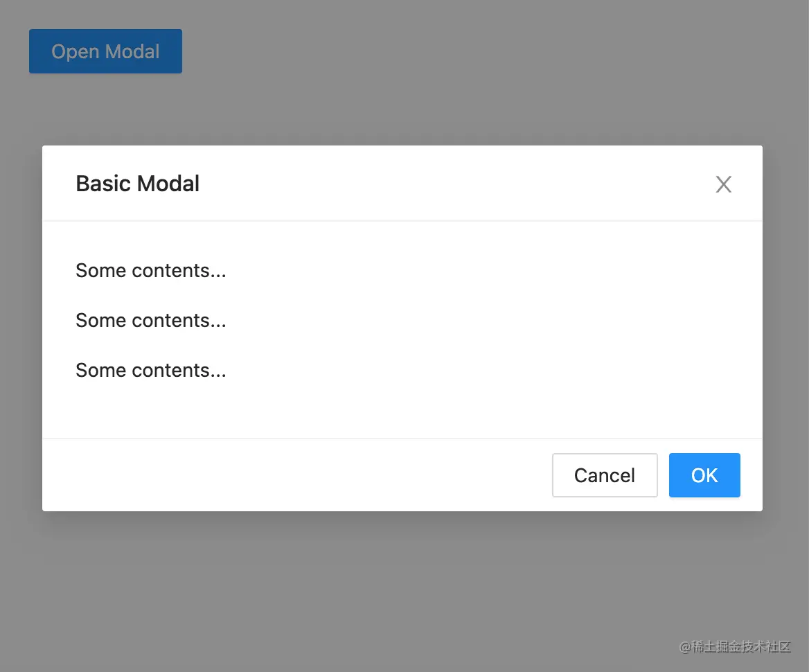Click the third "Some contents..." line

150,371
